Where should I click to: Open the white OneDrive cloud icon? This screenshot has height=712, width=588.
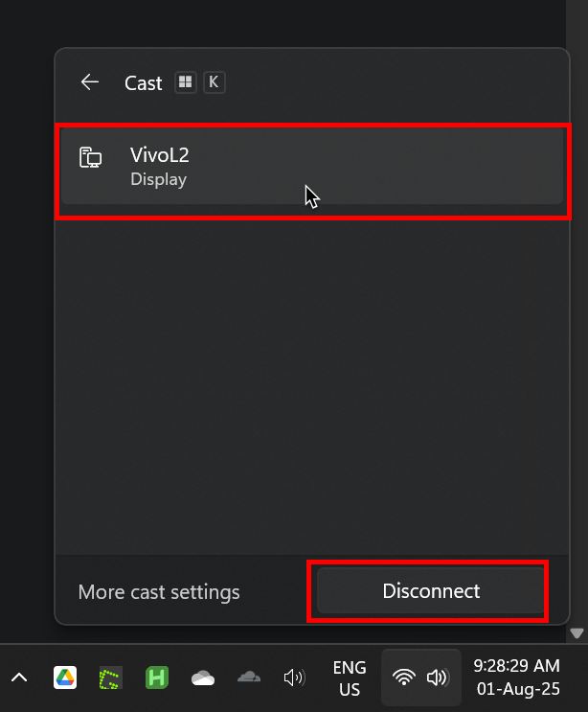click(x=203, y=678)
